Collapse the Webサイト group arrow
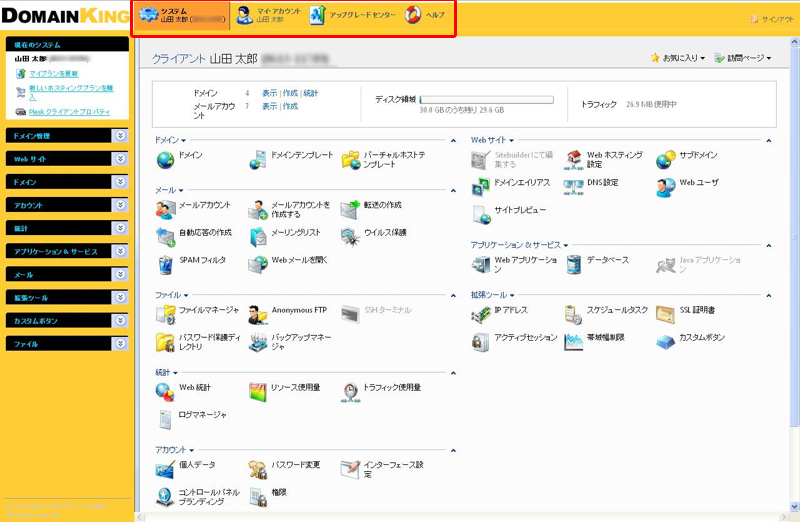 (x=769, y=140)
